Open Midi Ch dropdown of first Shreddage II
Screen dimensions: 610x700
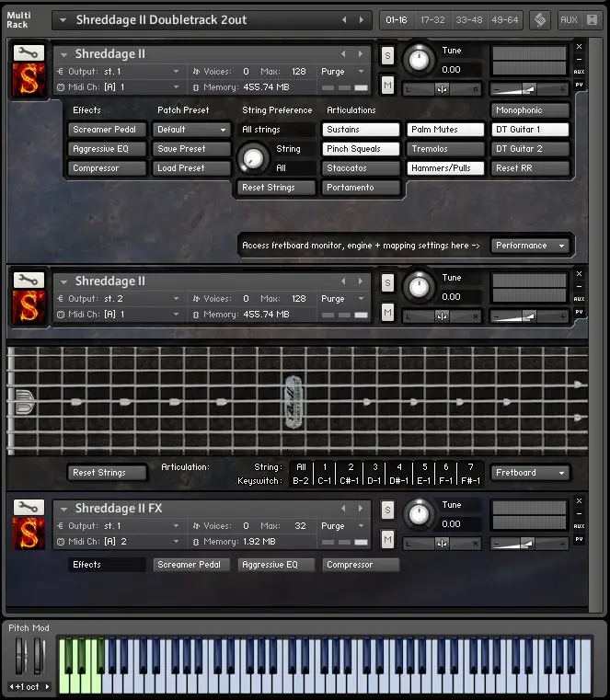pyautogui.click(x=176, y=87)
